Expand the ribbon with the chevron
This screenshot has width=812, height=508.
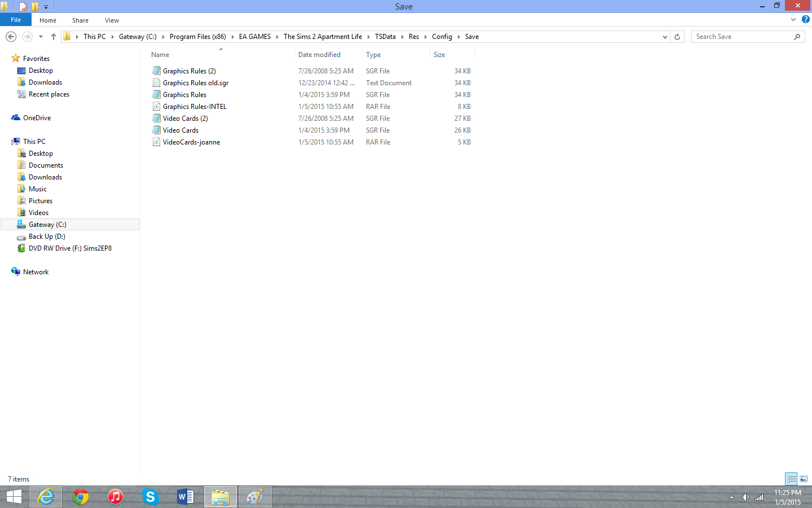click(793, 19)
